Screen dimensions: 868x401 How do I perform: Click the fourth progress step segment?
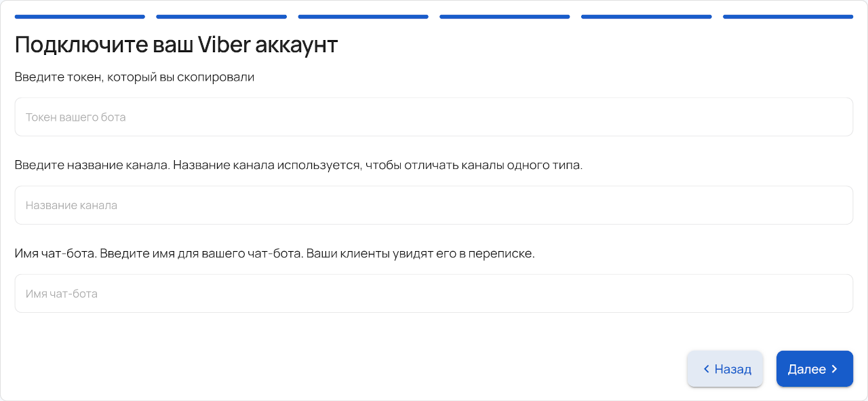[505, 16]
